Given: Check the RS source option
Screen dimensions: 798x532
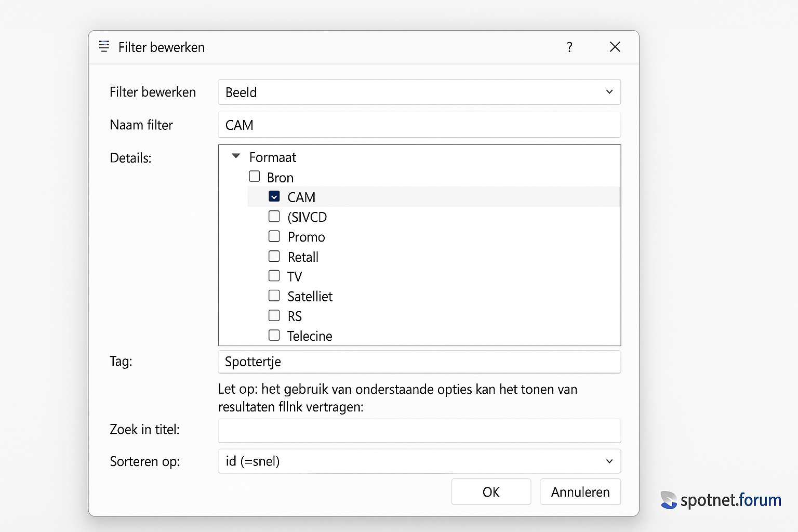Looking at the screenshot, I should 274,315.
